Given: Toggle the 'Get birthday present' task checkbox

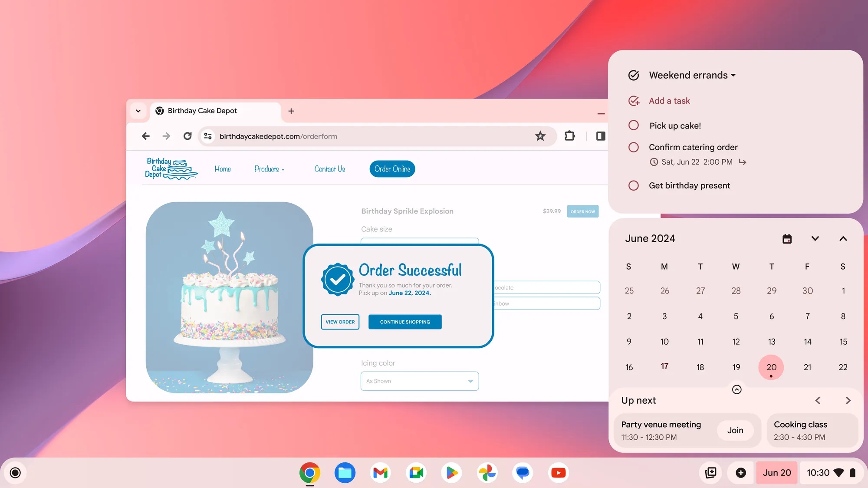Looking at the screenshot, I should 633,185.
